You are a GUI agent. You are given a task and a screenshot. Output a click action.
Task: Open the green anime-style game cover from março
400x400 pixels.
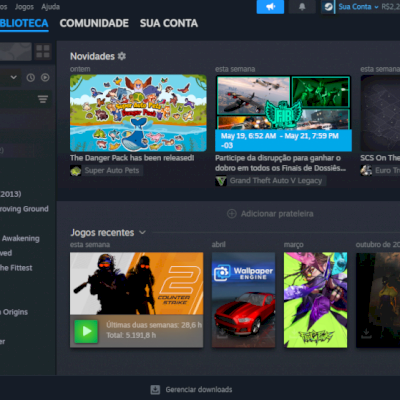click(315, 300)
